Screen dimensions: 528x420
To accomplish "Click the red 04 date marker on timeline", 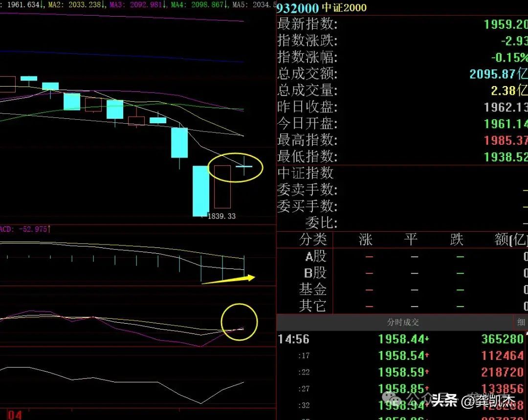I will [x=15, y=415].
